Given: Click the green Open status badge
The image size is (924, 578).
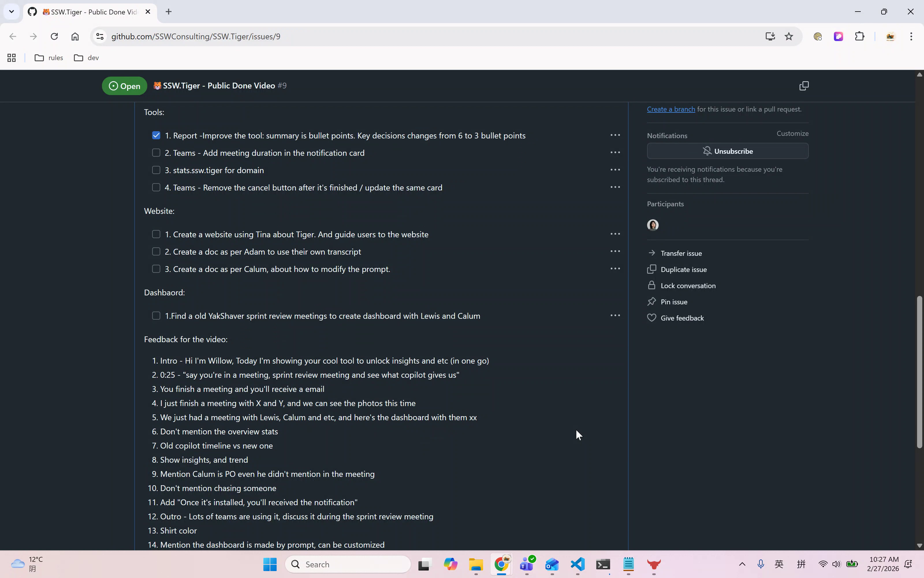Looking at the screenshot, I should pyautogui.click(x=124, y=86).
